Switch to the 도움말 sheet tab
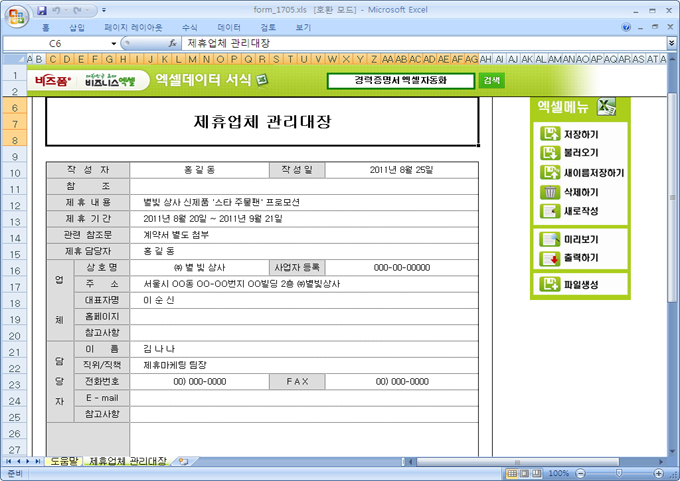The image size is (680, 481). pyautogui.click(x=62, y=461)
